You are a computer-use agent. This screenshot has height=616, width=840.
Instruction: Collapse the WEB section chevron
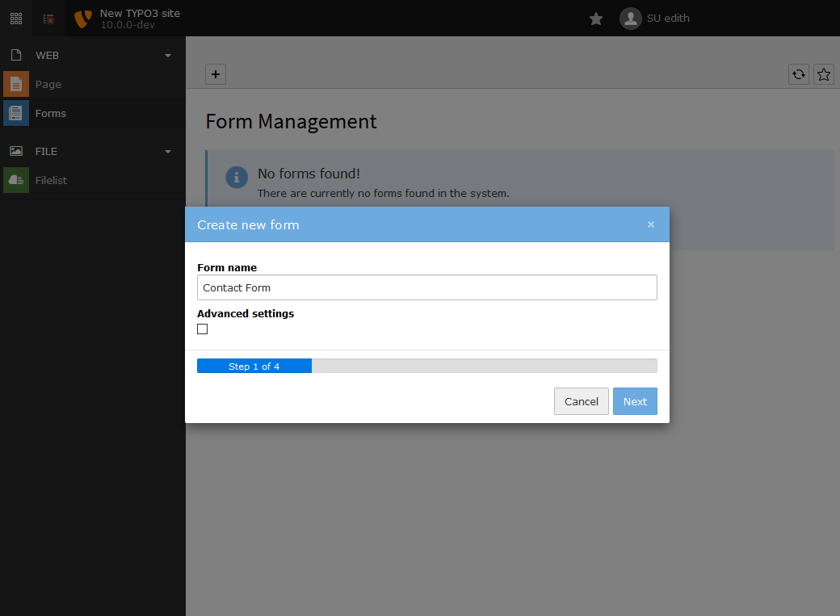pyautogui.click(x=167, y=55)
